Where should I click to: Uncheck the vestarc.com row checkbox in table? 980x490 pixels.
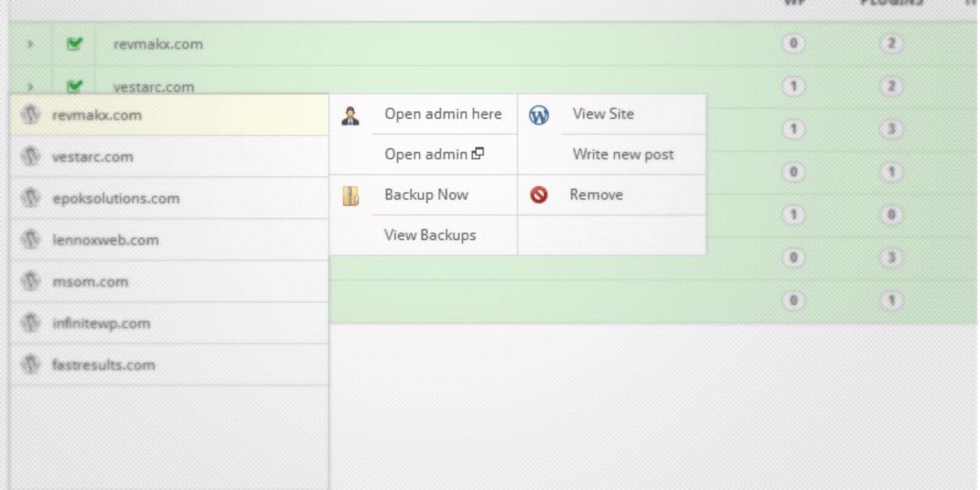[x=74, y=86]
